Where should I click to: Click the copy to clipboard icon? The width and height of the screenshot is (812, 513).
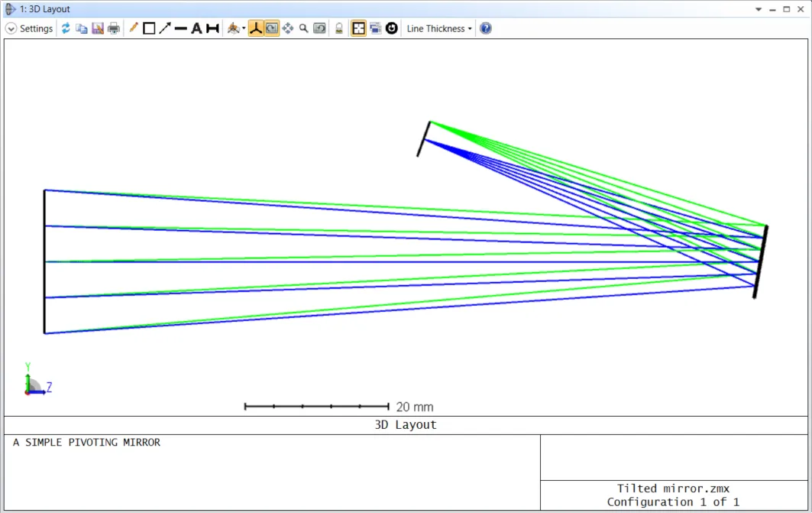coord(81,28)
